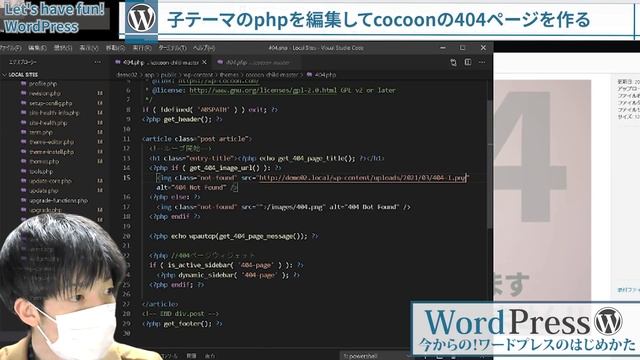Click breadcrumb segment wp-content

198,75
